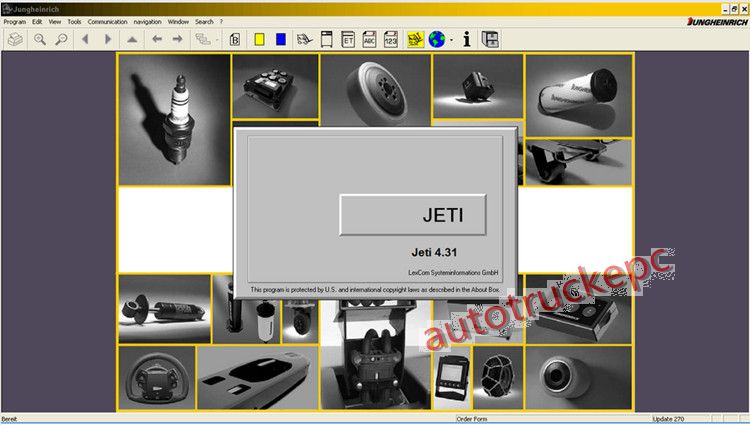The image size is (750, 425).
Task: Click the 'ET' document icon
Action: (348, 39)
